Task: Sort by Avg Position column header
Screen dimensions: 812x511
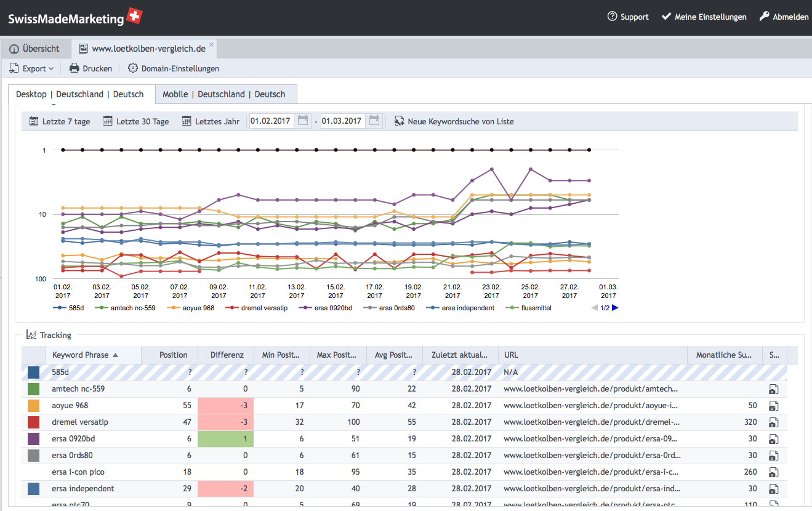Action: [395, 355]
